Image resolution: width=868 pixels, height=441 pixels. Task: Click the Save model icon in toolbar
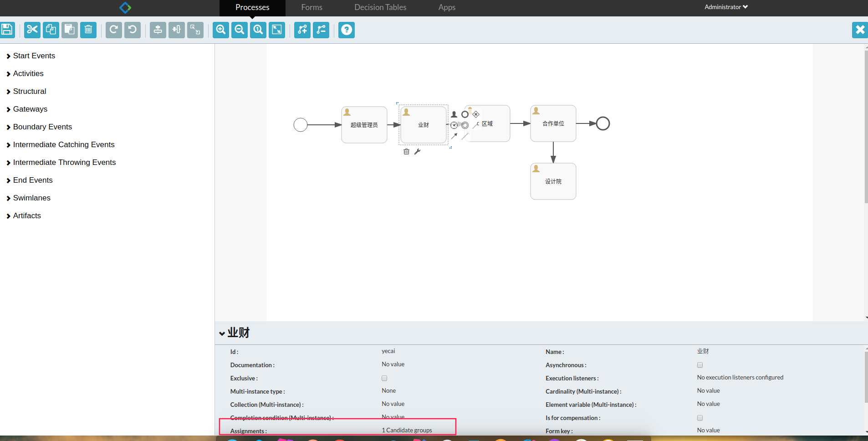(x=7, y=30)
